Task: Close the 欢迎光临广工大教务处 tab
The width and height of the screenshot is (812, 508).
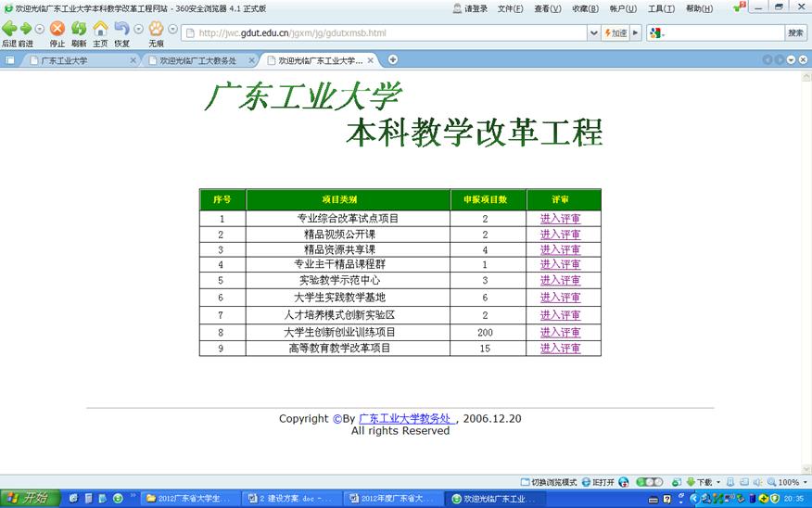Action: [x=252, y=60]
